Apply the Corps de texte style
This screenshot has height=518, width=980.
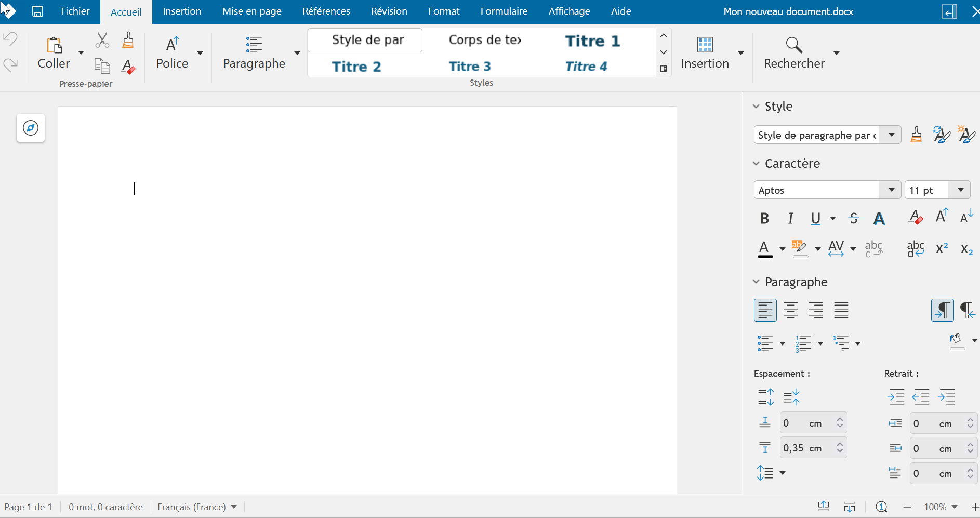[484, 40]
